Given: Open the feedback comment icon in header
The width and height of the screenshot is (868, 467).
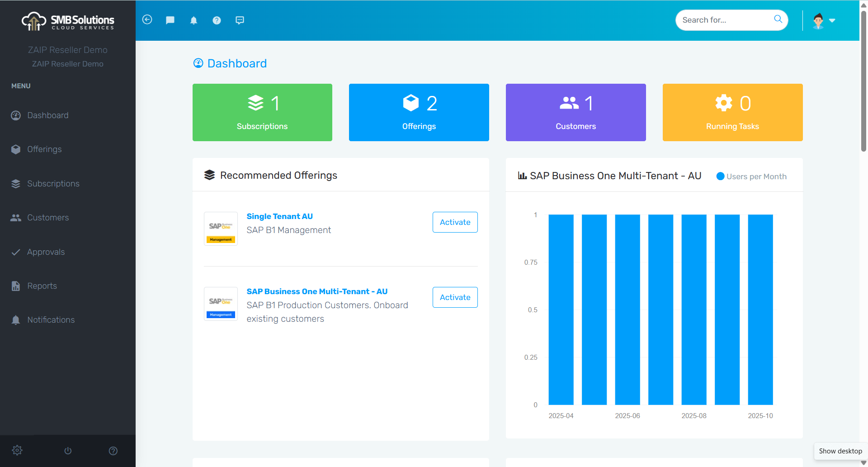Looking at the screenshot, I should (x=240, y=20).
